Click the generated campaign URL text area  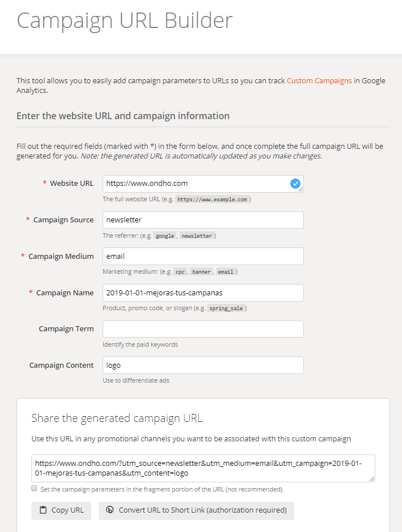[x=203, y=468]
